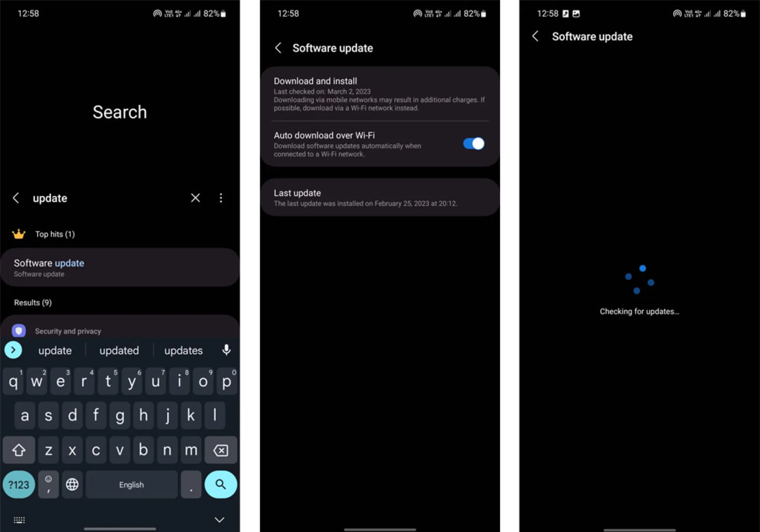Tap the ?123 symbols keyboard button
The height and width of the screenshot is (532, 760).
point(19,484)
